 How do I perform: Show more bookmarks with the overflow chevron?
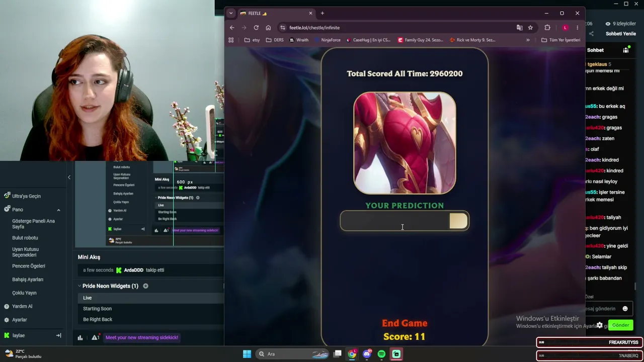pos(528,40)
